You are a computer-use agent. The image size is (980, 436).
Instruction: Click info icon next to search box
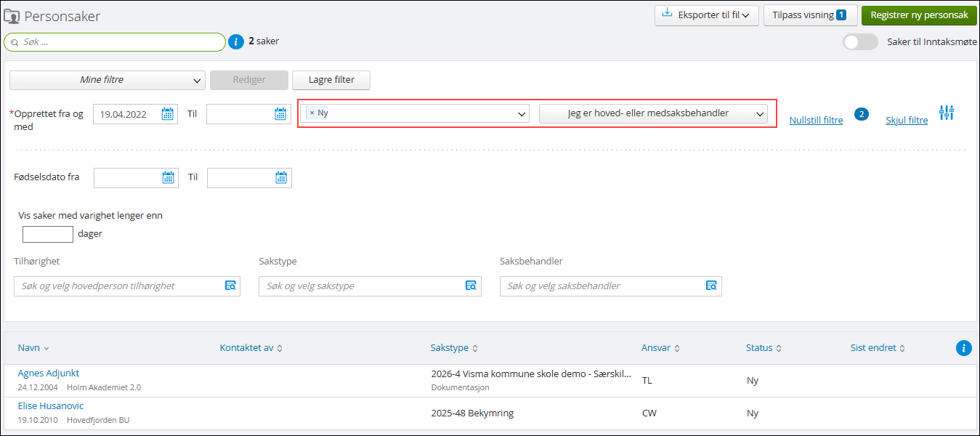click(236, 42)
